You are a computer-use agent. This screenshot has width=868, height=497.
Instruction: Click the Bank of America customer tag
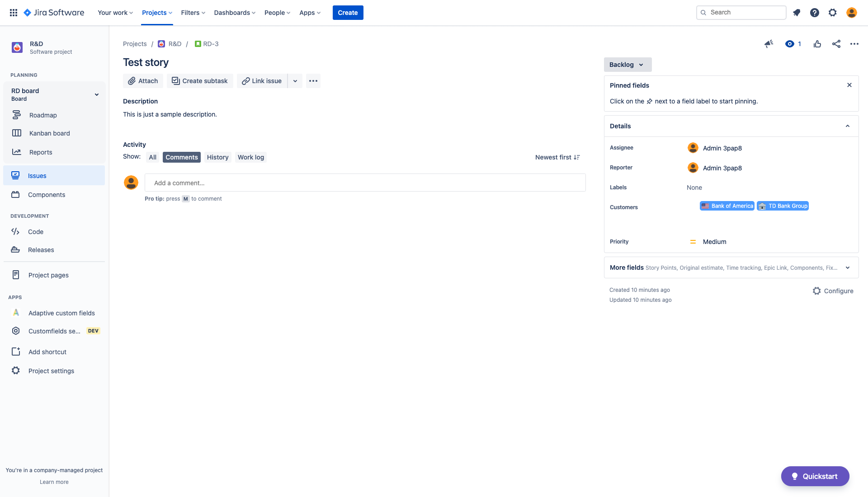pos(727,206)
